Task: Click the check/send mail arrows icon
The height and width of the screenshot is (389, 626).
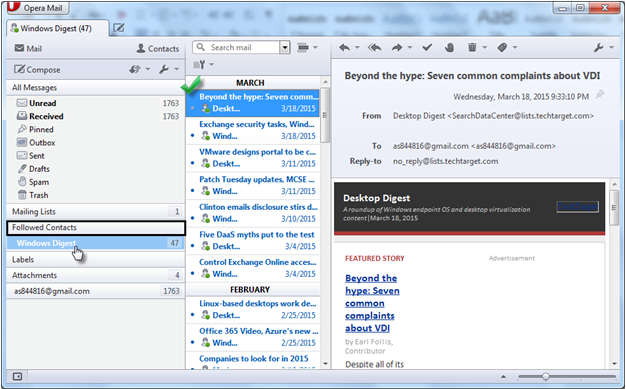Action: [x=135, y=69]
